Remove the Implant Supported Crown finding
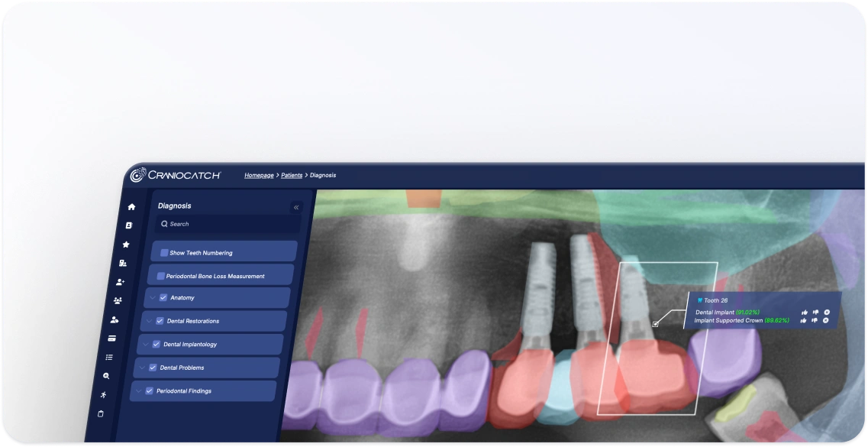The height and width of the screenshot is (447, 868). coord(826,320)
